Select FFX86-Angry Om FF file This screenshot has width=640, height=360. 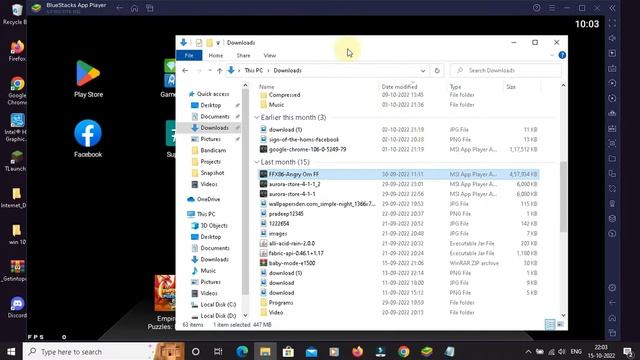tap(399, 174)
